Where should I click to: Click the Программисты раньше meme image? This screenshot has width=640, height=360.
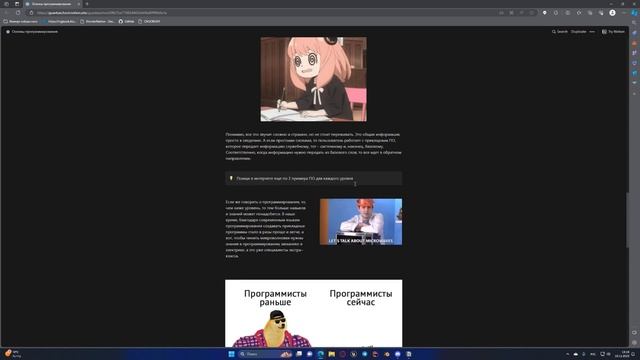pos(313,313)
